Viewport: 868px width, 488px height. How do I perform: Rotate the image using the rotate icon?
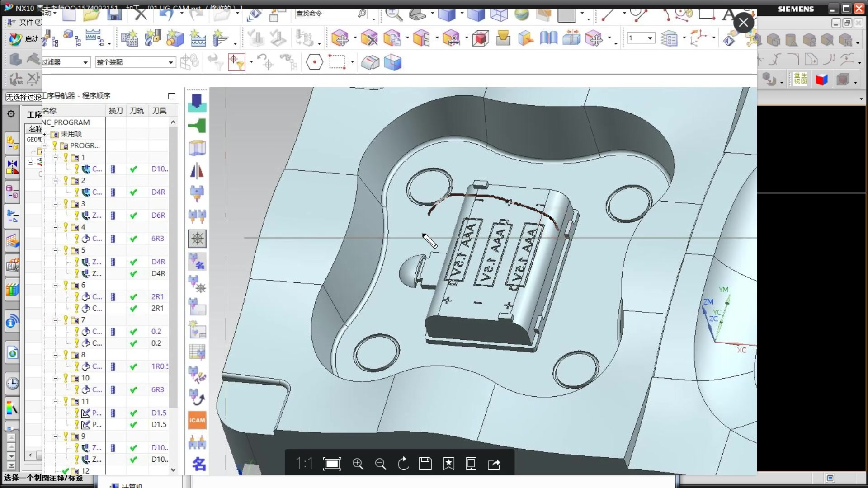click(403, 464)
